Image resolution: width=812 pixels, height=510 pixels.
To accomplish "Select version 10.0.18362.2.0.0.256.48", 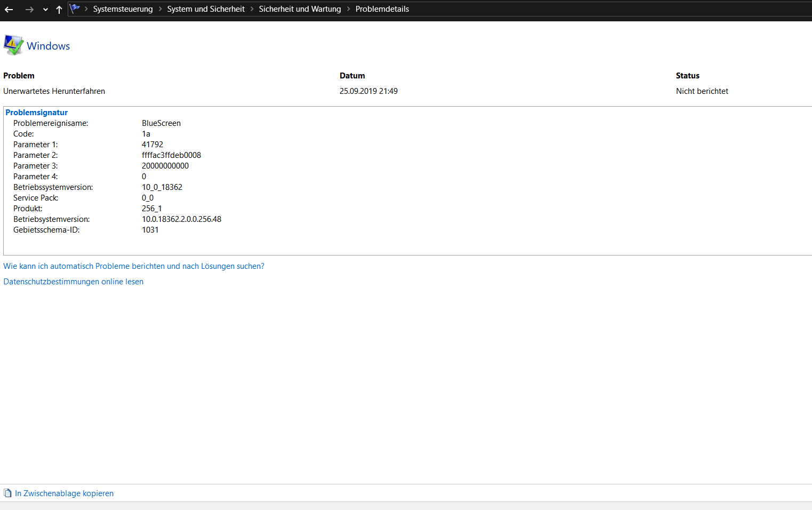I will click(x=182, y=219).
